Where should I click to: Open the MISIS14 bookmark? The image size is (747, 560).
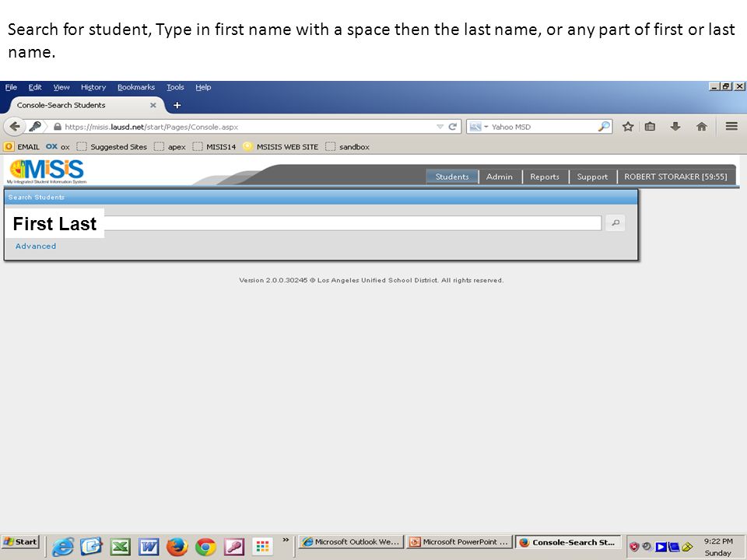215,147
